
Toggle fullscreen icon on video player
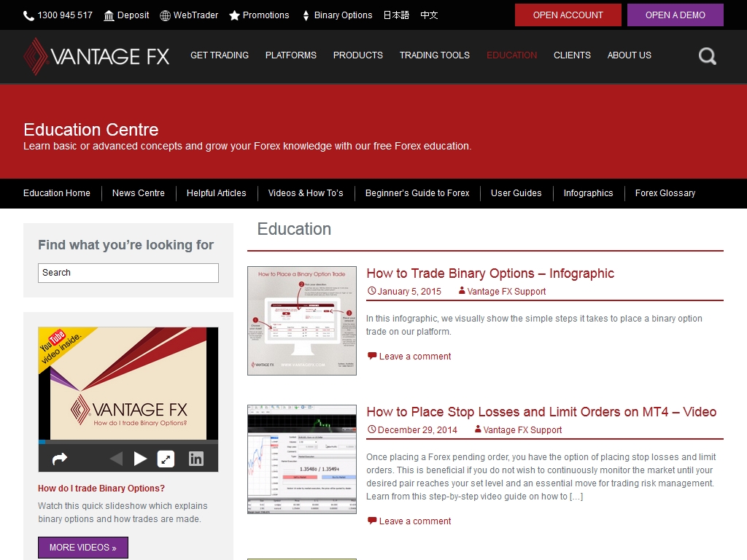coord(166,459)
